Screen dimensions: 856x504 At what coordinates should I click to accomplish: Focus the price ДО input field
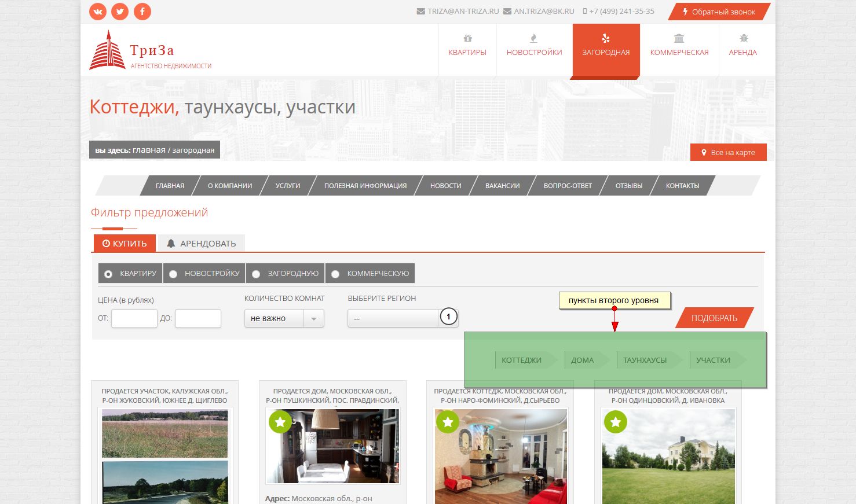coord(198,318)
